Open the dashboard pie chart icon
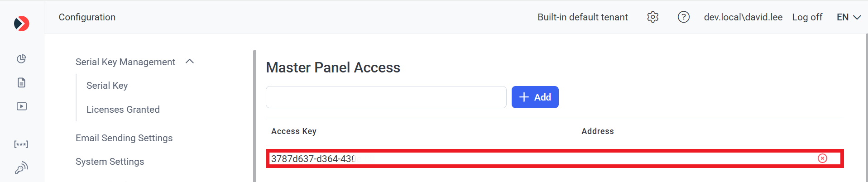Screen dimensions: 868x182 pos(21,59)
